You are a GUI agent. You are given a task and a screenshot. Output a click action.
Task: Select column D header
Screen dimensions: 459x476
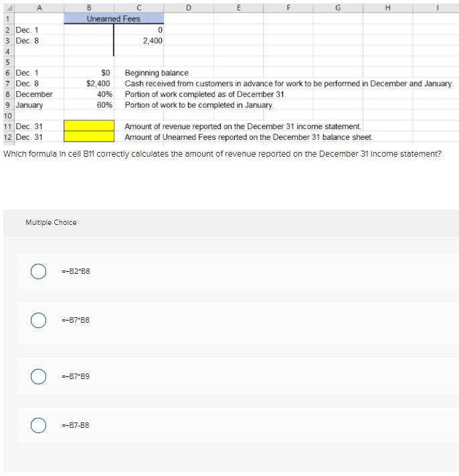pyautogui.click(x=189, y=7)
